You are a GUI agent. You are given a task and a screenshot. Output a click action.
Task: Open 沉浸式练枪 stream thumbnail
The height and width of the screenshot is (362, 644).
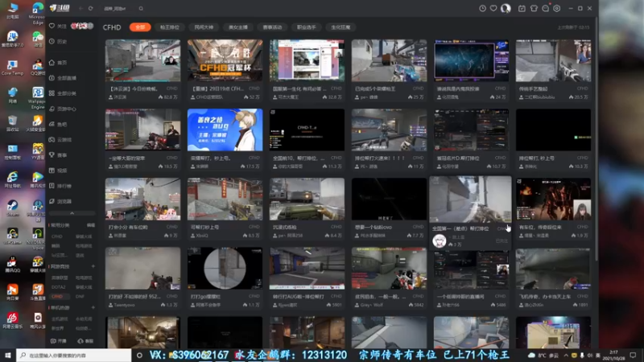[307, 199]
